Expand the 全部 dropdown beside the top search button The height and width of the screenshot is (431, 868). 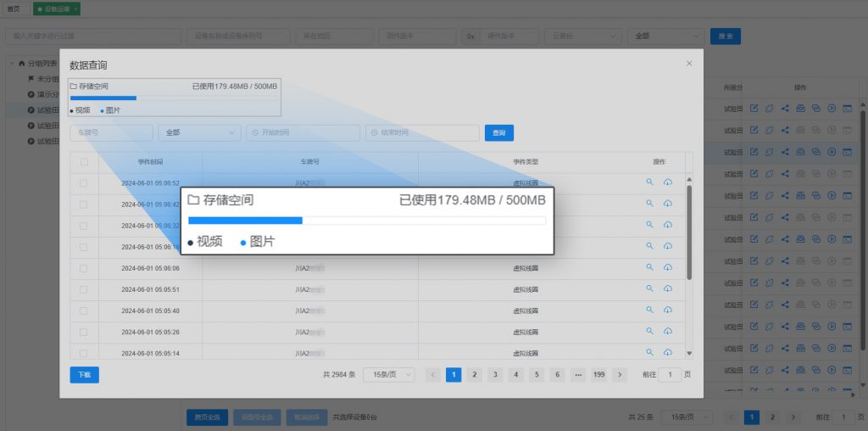pos(665,36)
